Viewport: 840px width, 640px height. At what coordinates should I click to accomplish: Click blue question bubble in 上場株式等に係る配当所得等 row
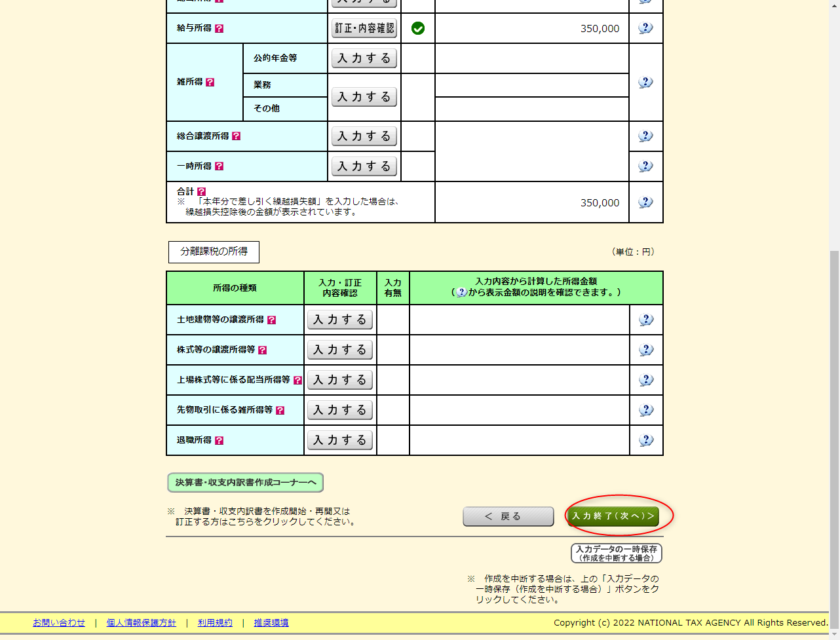[x=646, y=380]
